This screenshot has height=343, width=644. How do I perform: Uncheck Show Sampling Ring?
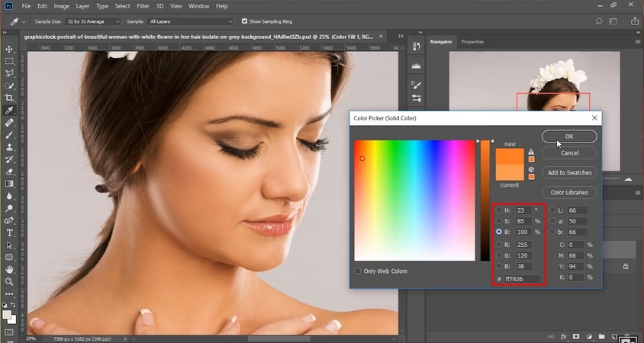(244, 21)
